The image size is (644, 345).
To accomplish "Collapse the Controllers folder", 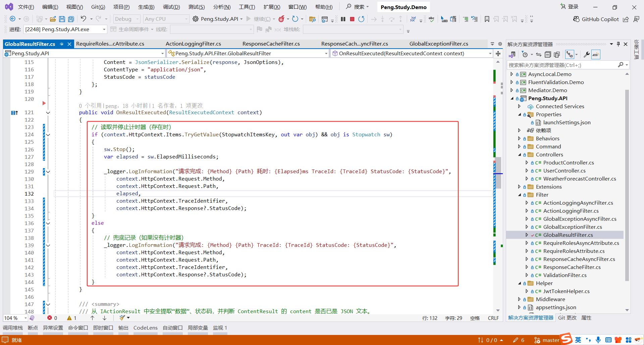I will click(x=520, y=154).
